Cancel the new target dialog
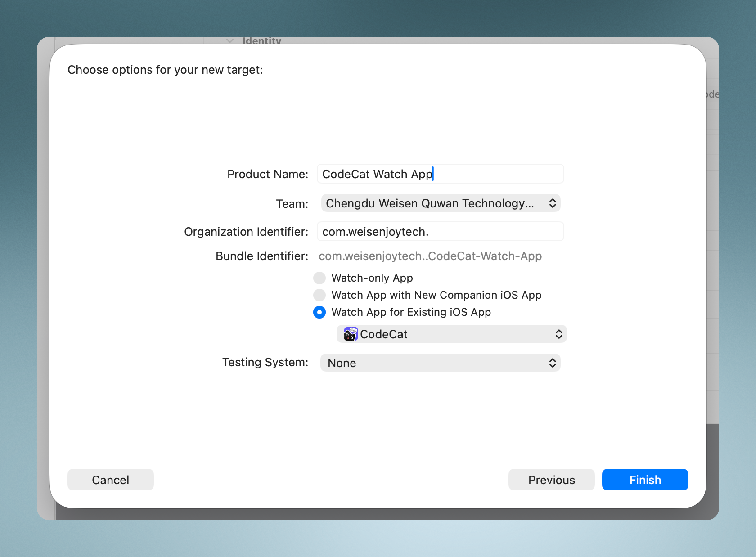 [x=111, y=480]
